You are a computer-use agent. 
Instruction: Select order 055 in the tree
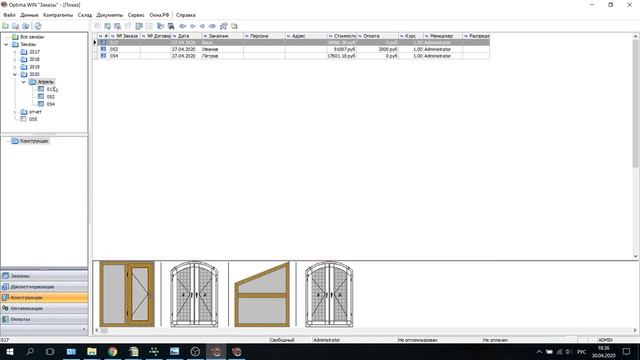tap(33, 119)
